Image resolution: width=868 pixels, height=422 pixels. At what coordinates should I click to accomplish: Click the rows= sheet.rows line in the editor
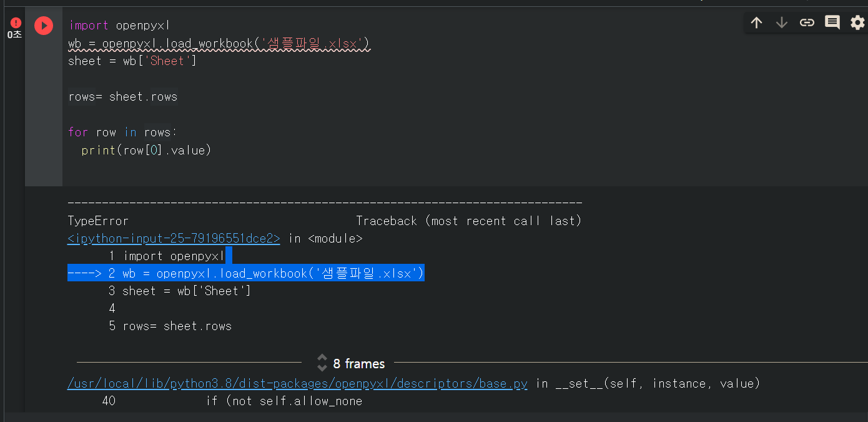tap(123, 97)
